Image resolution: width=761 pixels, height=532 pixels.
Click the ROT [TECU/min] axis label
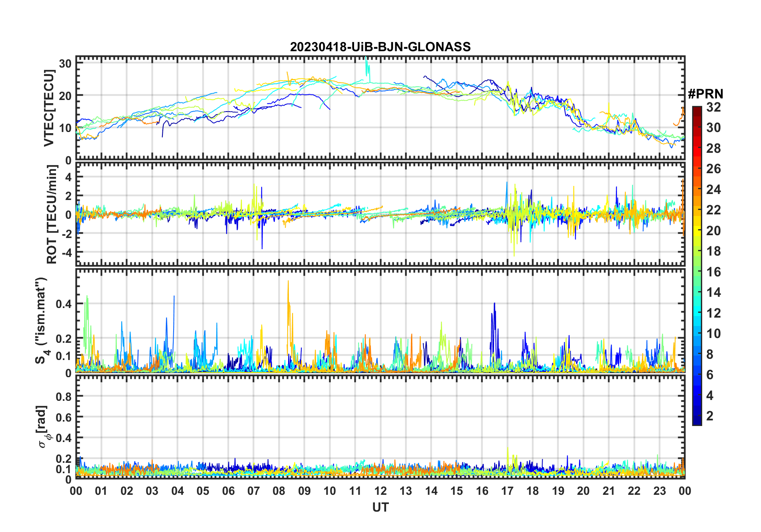coord(52,214)
